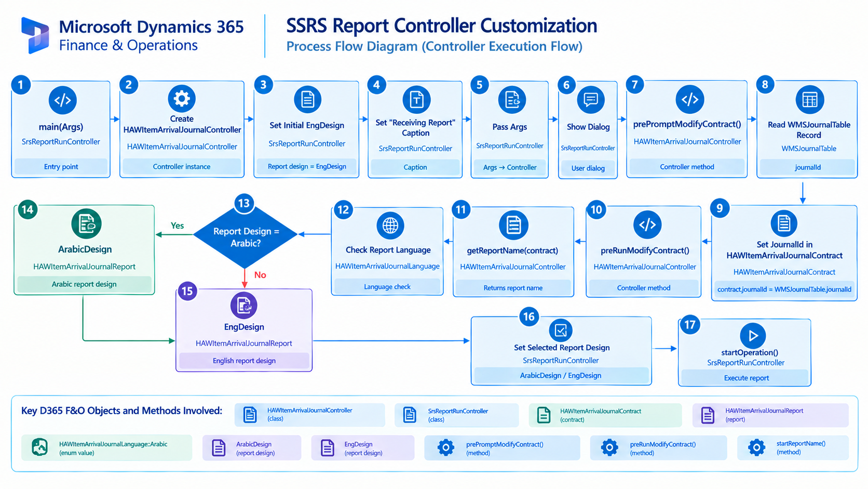
Task: Select the purple icon in the EngDesign box
Action: (x=244, y=305)
